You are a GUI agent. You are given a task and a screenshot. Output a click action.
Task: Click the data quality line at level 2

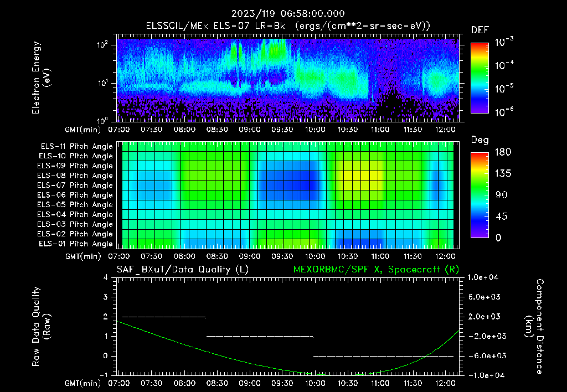point(164,317)
